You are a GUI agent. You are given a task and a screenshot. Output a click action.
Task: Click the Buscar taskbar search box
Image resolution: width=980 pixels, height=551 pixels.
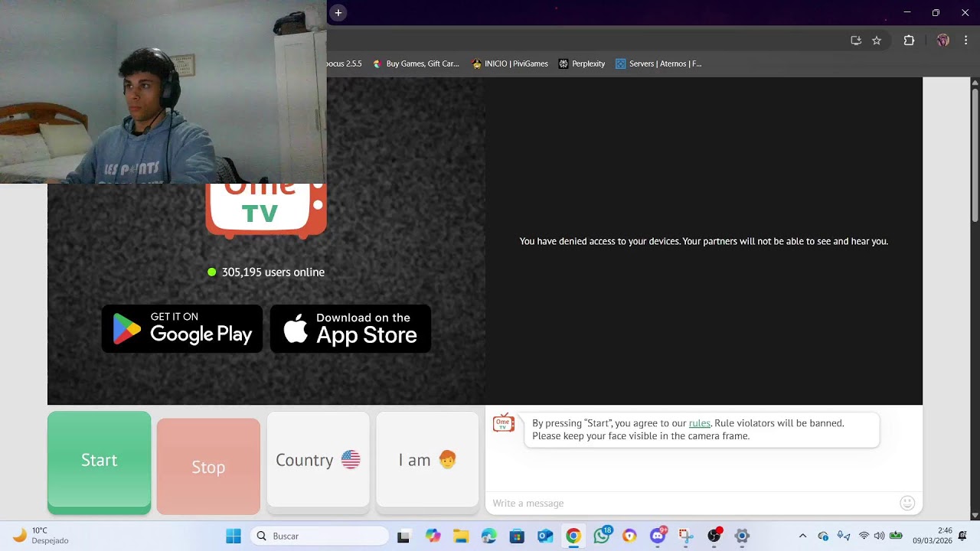319,536
